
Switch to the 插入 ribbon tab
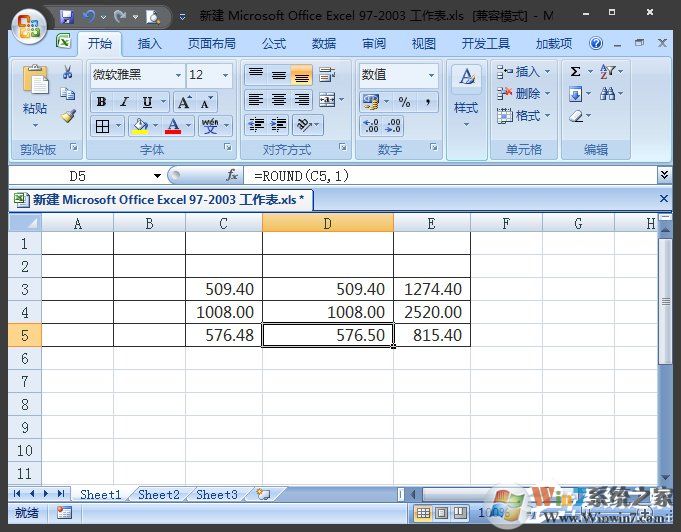150,44
